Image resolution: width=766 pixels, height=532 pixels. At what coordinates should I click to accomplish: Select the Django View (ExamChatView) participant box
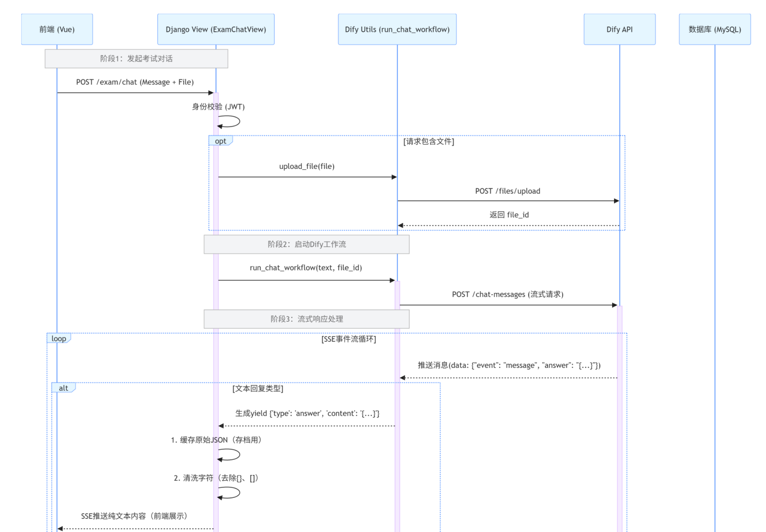(x=216, y=29)
